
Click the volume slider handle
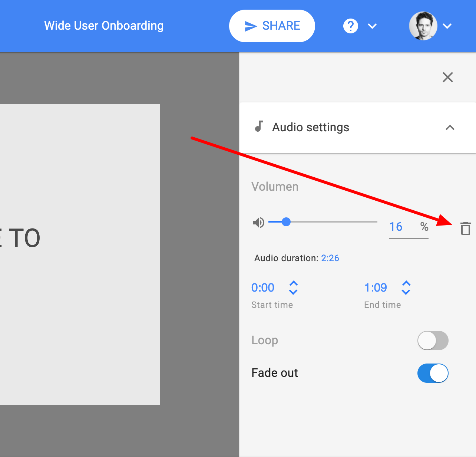click(x=286, y=222)
